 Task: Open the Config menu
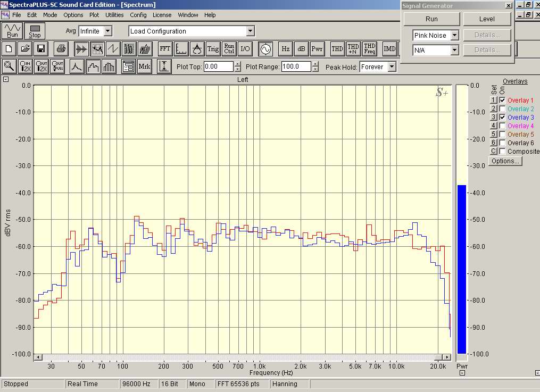[138, 15]
